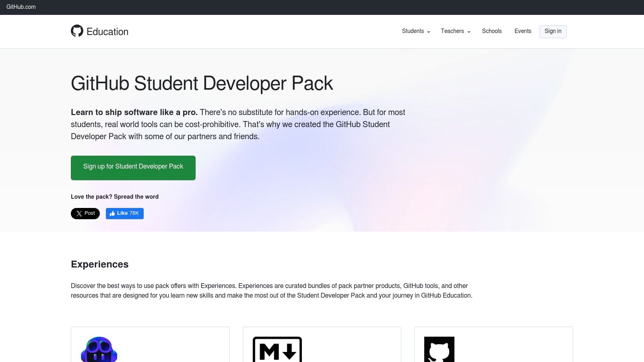This screenshot has height=362, width=644.
Task: Post about the pack on X
Action: point(85,213)
